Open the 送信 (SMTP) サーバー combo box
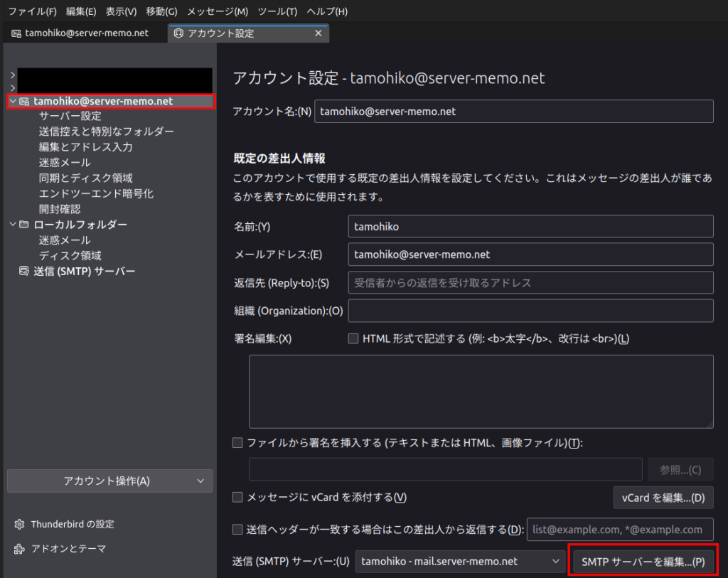728x578 pixels. pyautogui.click(x=459, y=560)
